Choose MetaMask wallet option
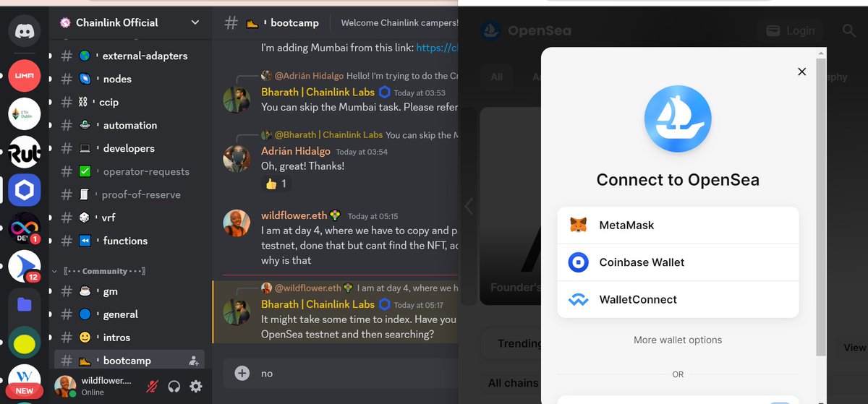Viewport: 868px width, 404px height. pyautogui.click(x=678, y=225)
